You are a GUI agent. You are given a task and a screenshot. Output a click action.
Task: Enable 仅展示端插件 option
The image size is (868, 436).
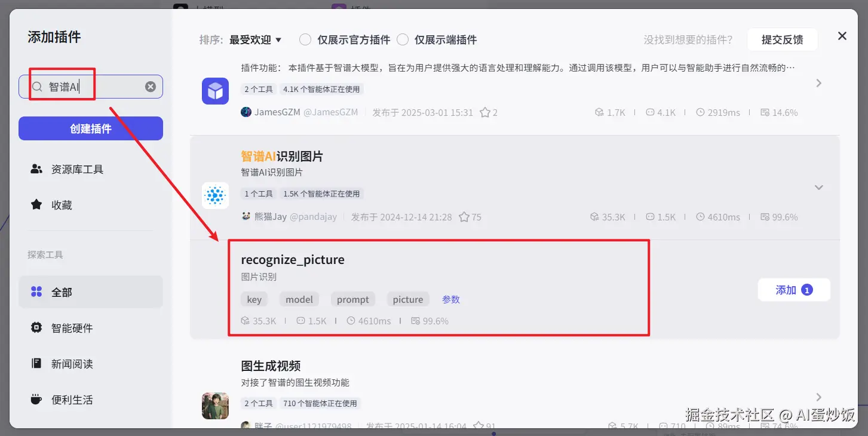click(403, 40)
